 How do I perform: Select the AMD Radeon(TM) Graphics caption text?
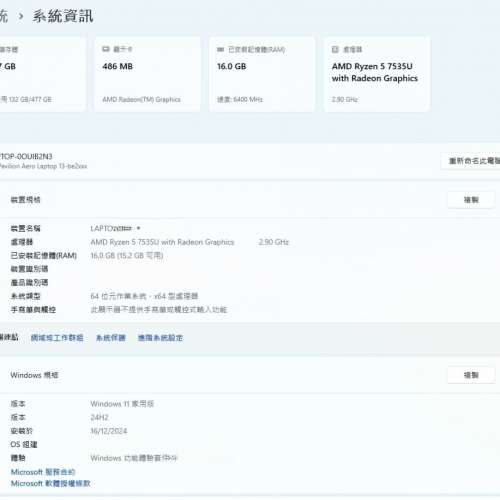[x=141, y=99]
